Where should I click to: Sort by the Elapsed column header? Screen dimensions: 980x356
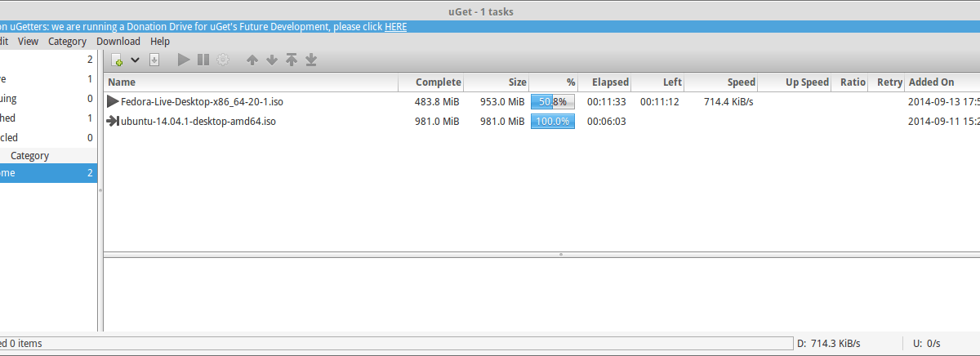click(x=605, y=82)
